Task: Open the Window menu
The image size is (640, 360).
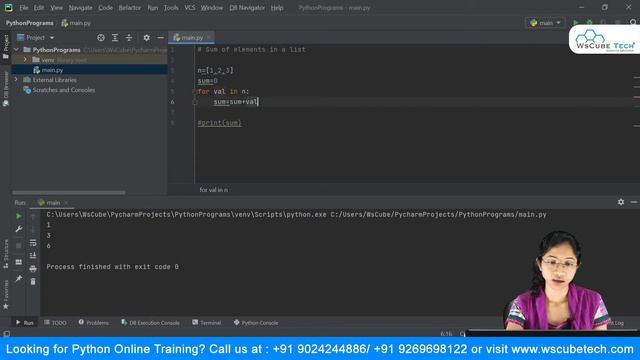Action: click(x=212, y=8)
